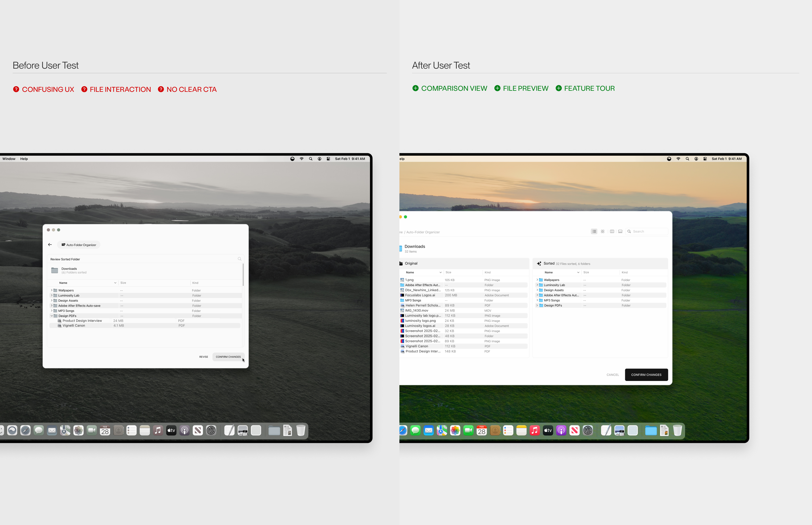812x525 pixels.
Task: Click black Confirm Changes button in After mockup
Action: 646,375
